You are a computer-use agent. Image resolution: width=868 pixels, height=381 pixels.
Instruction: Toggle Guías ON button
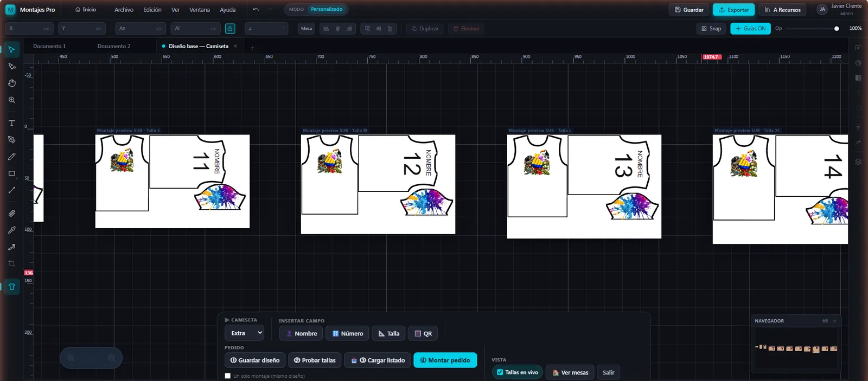pyautogui.click(x=750, y=29)
